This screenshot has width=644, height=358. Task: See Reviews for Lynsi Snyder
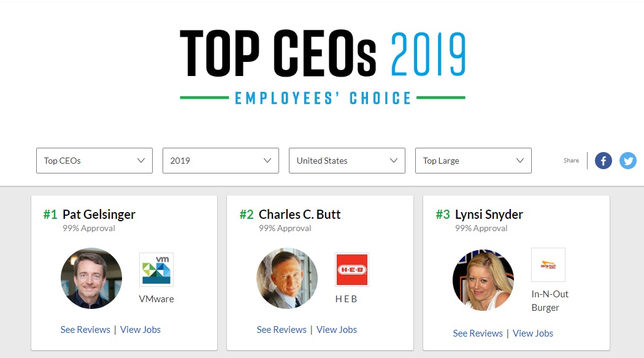tap(478, 333)
